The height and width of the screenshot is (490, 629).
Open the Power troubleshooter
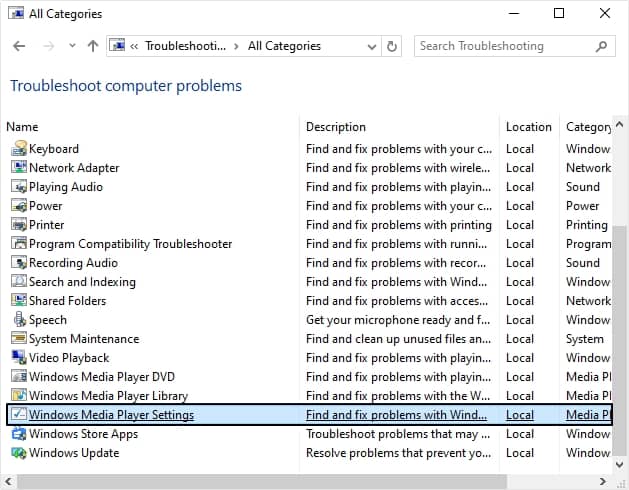tap(45, 206)
